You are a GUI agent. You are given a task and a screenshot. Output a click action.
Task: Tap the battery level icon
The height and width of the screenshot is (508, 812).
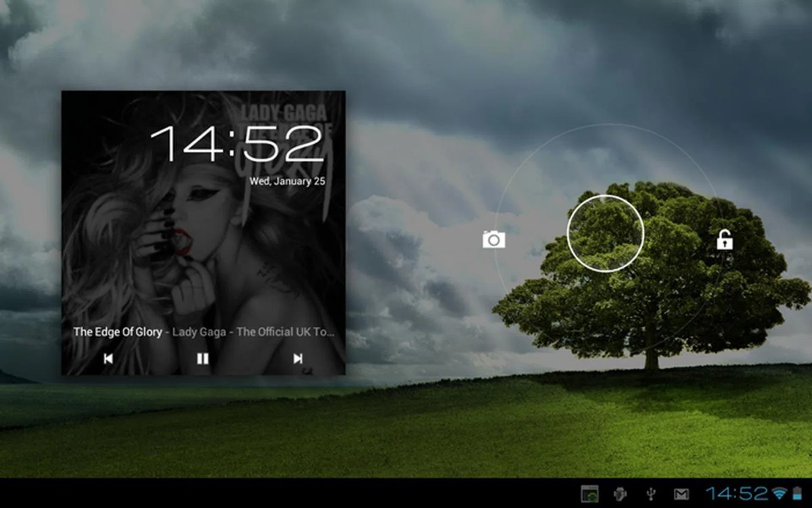click(x=797, y=493)
